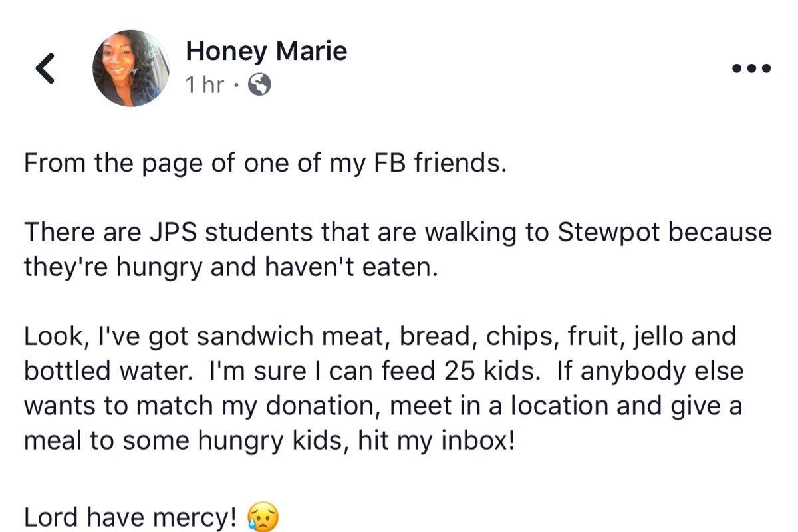
Task: Open the Honey Marie profile name
Action: click(266, 51)
